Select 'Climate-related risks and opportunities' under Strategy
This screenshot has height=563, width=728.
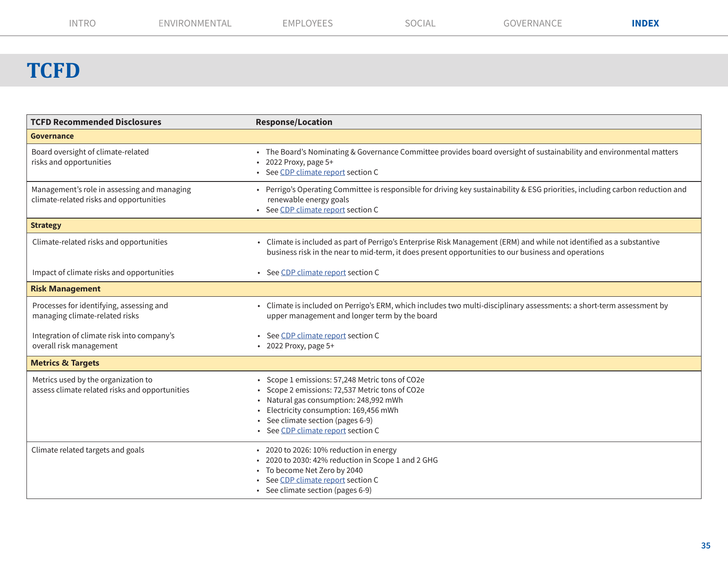pos(100,242)
